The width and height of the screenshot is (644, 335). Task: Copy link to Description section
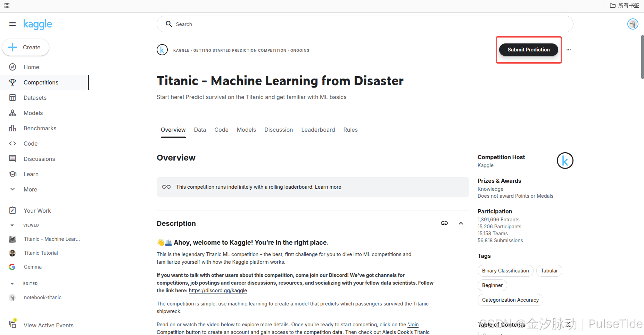point(444,223)
